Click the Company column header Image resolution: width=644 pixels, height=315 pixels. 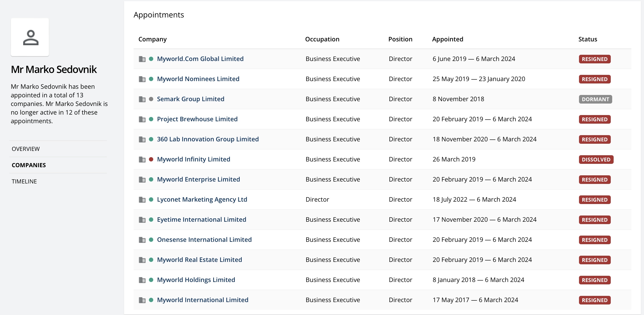(x=153, y=39)
